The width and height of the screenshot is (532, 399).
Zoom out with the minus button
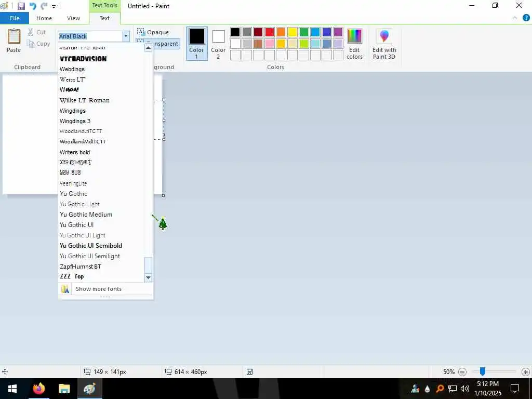coord(462,372)
